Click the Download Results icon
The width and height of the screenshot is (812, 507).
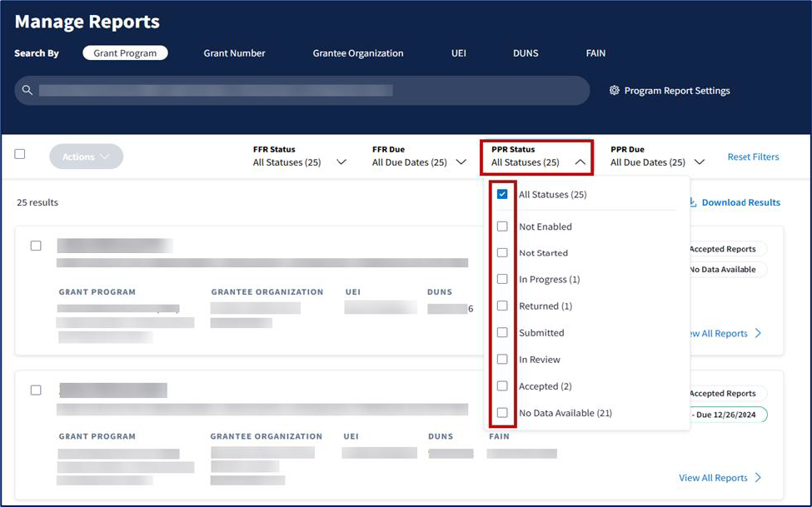692,202
